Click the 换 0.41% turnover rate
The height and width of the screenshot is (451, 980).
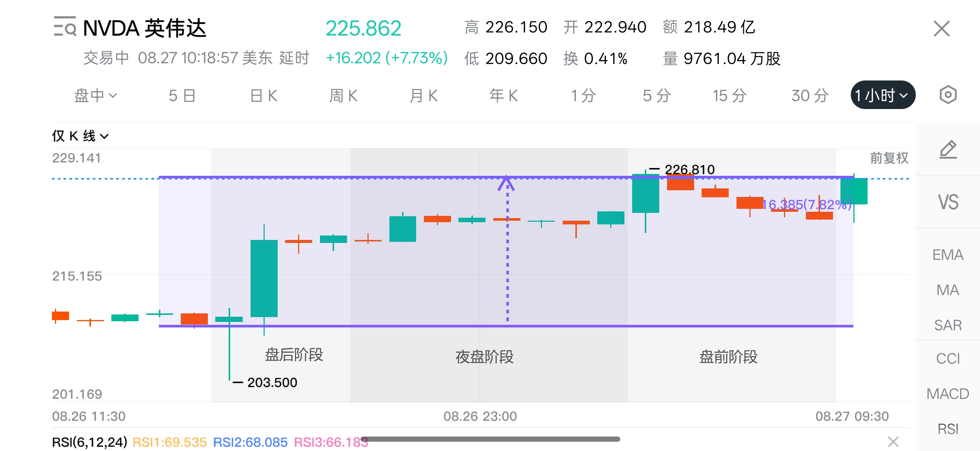pos(595,59)
